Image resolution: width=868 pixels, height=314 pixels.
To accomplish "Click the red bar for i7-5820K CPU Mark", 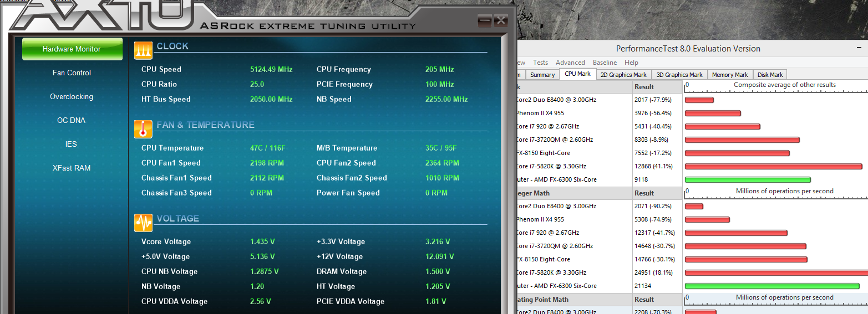I will click(774, 166).
